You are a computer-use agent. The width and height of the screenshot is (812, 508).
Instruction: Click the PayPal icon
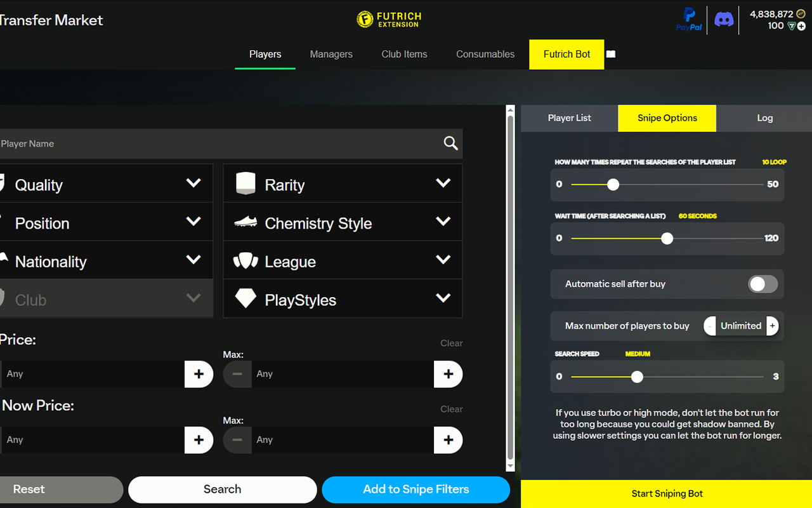[689, 19]
